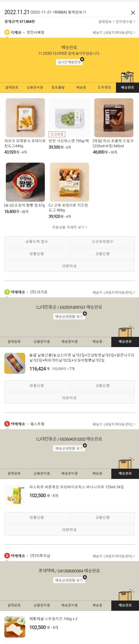Click the red 'S' badge next to 지투지샵
The height and width of the screenshot is (644, 139).
[7, 555]
